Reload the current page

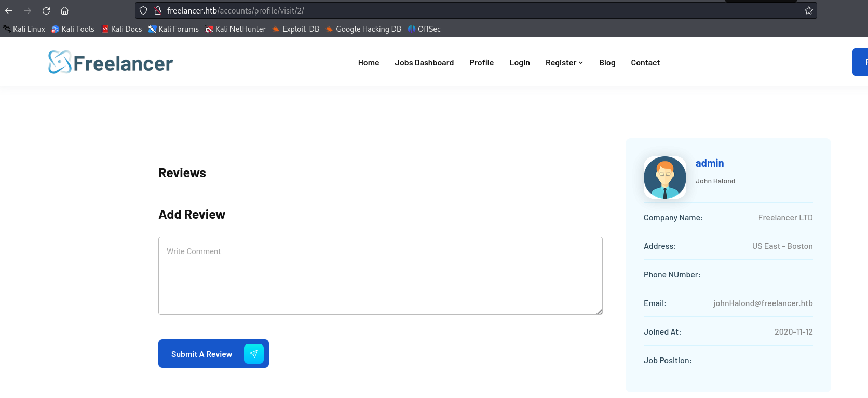(x=46, y=10)
